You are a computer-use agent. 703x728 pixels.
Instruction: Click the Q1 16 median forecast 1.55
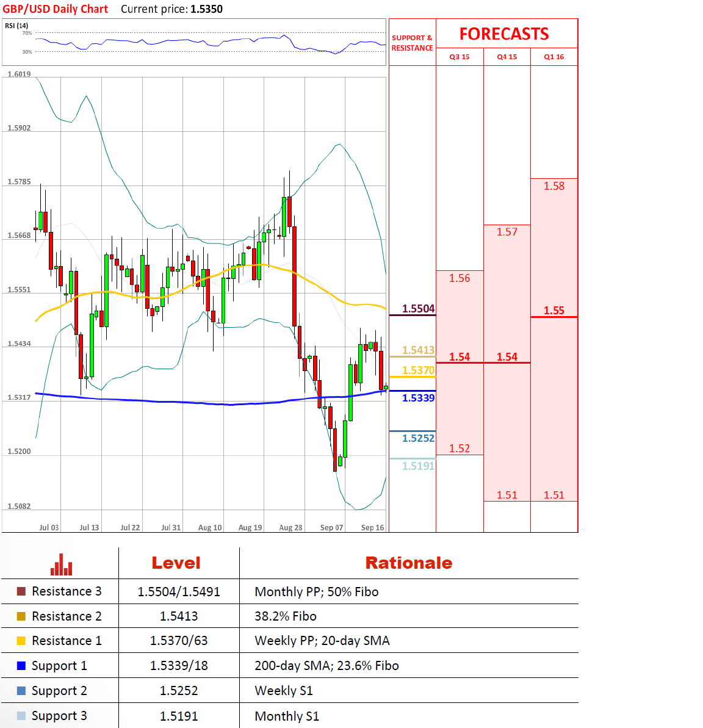554,311
